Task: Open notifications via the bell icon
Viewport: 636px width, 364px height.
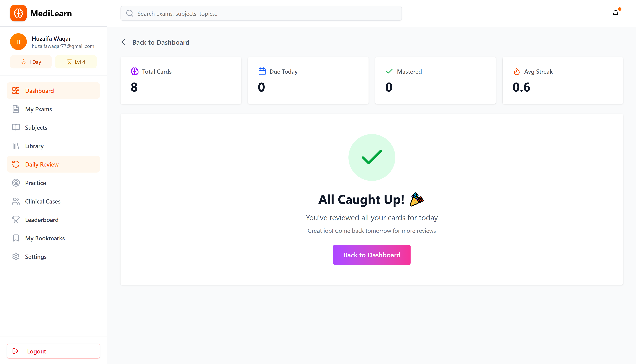Action: coord(615,13)
